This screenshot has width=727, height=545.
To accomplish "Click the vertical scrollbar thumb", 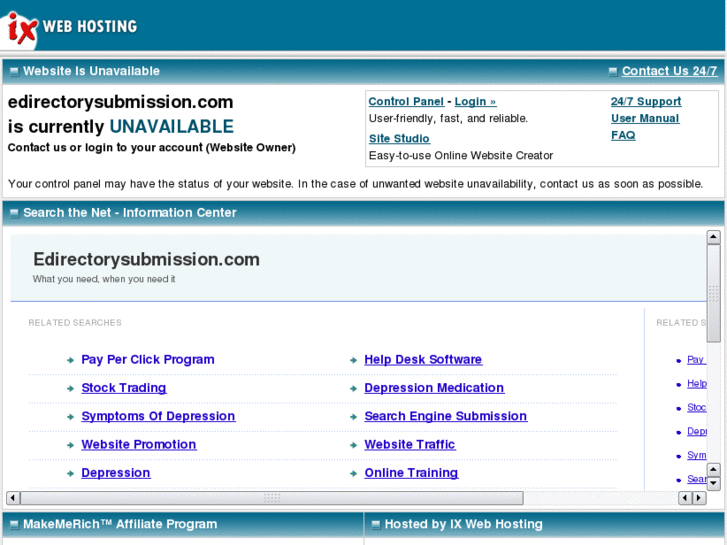I will coord(713,294).
